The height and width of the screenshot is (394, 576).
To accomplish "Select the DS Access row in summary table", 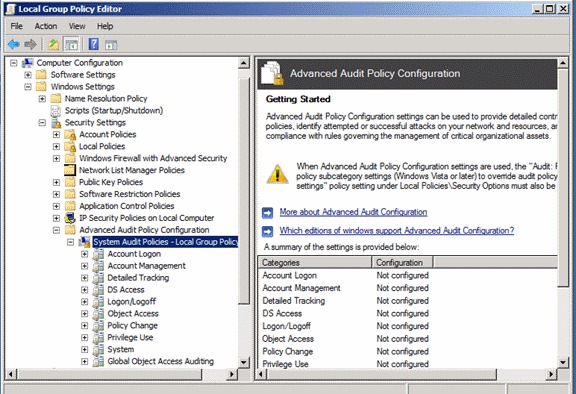I will tap(407, 314).
